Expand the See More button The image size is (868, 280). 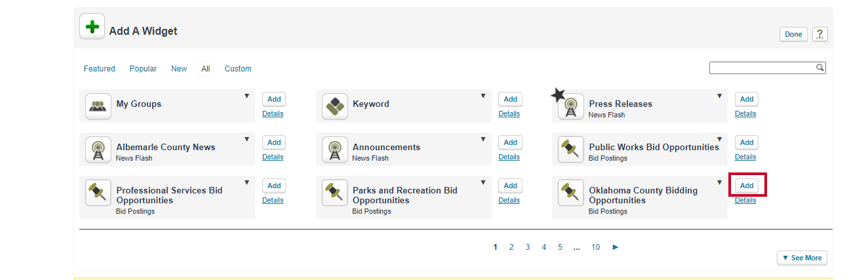[x=802, y=258]
